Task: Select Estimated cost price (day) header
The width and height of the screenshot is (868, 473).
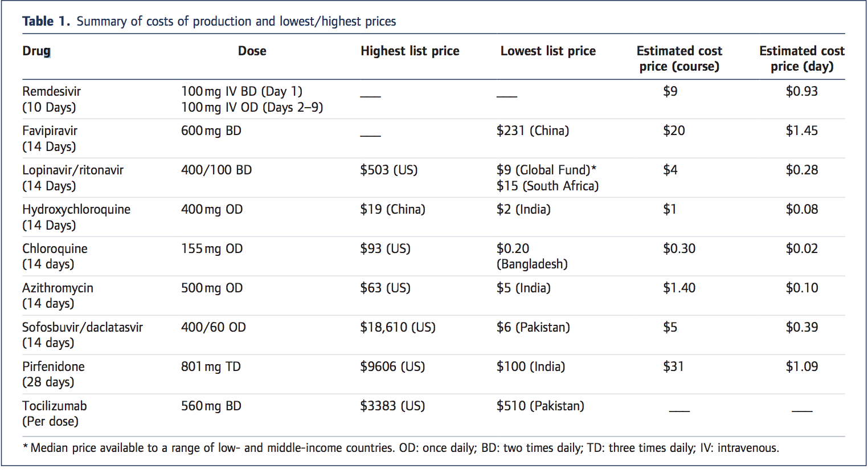Action: point(801,59)
